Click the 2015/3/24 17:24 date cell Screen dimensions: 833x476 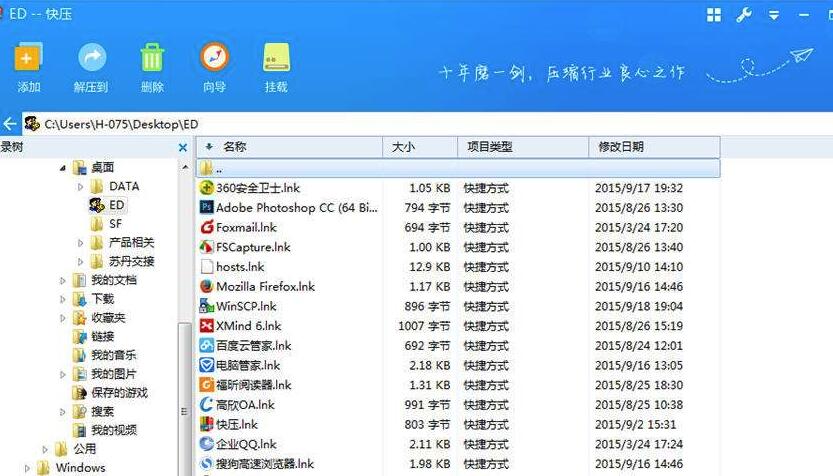coord(639,444)
